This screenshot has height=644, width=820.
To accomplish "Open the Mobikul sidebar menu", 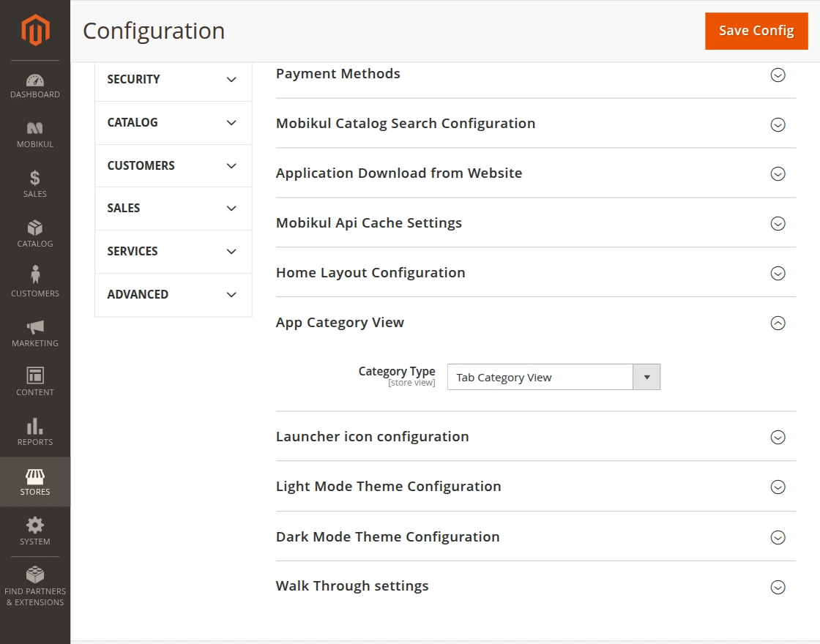I will (x=35, y=136).
